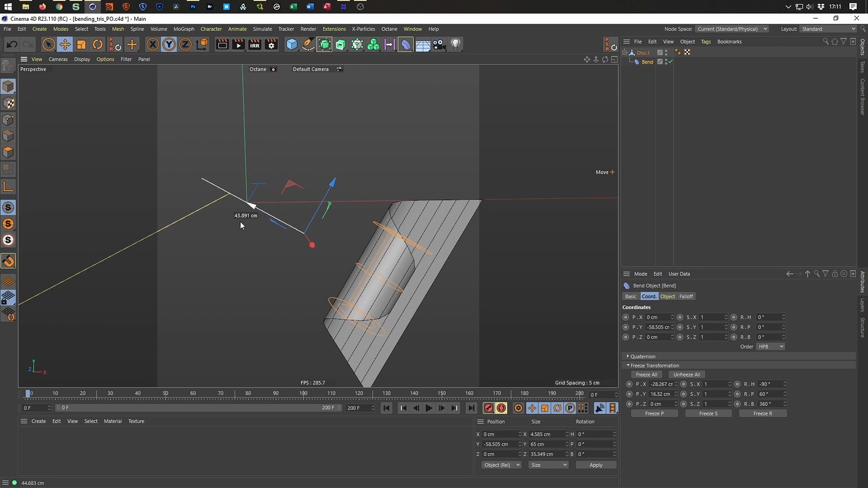868x488 pixels.
Task: Toggle X axis lock
Action: point(152,45)
